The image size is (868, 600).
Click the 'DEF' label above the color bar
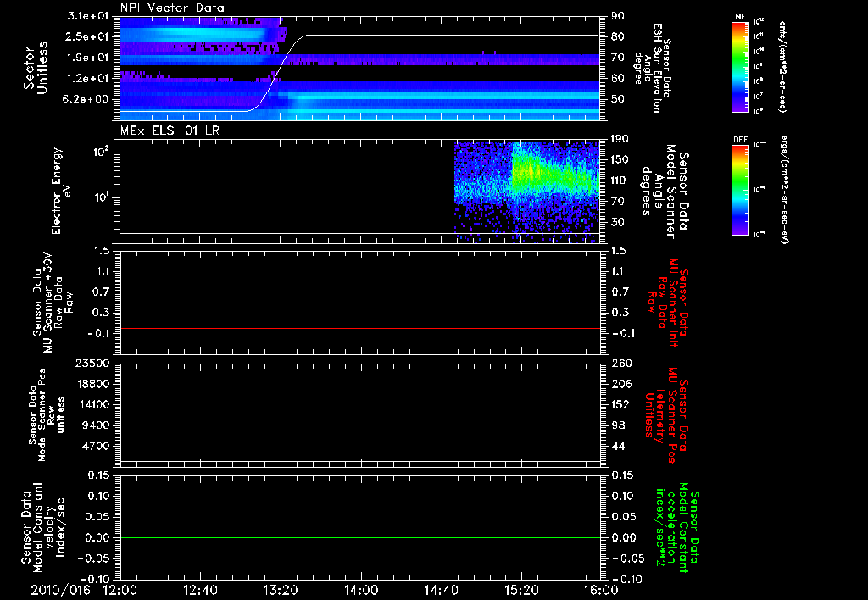pos(741,140)
